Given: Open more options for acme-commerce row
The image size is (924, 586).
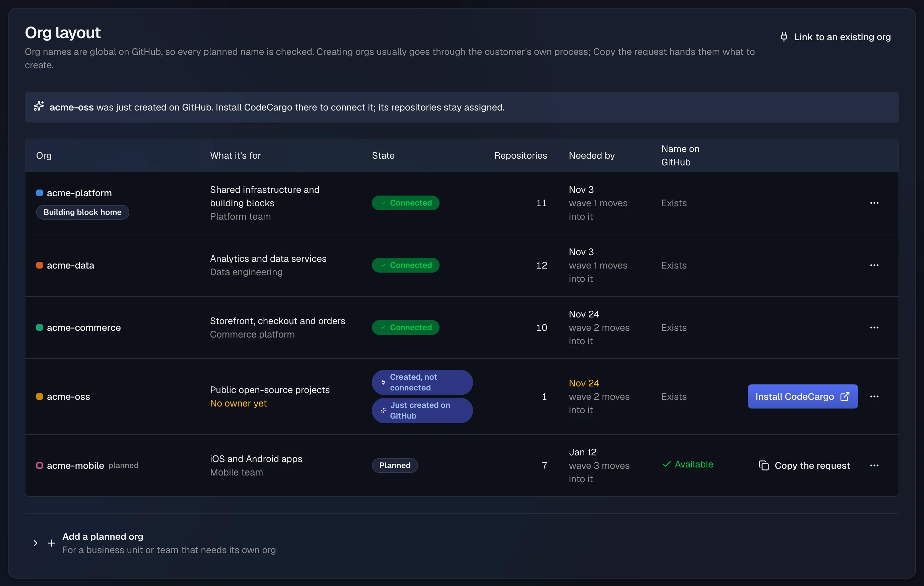Looking at the screenshot, I should (874, 327).
